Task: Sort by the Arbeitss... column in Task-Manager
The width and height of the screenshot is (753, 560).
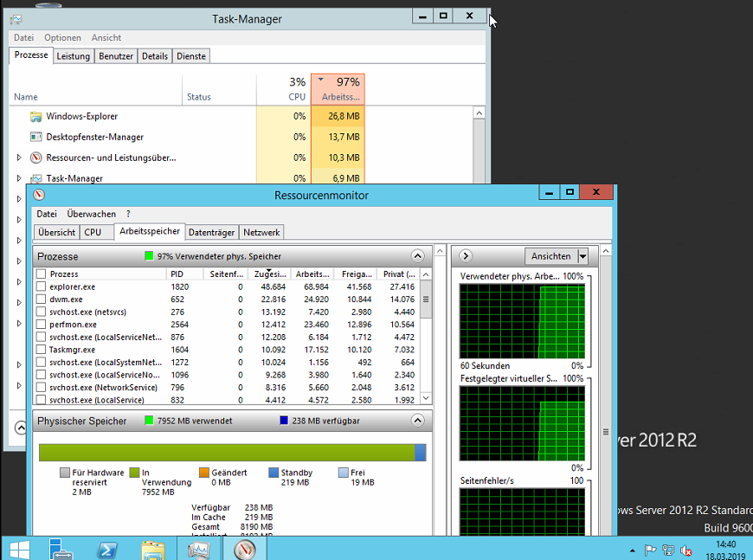Action: coord(338,89)
